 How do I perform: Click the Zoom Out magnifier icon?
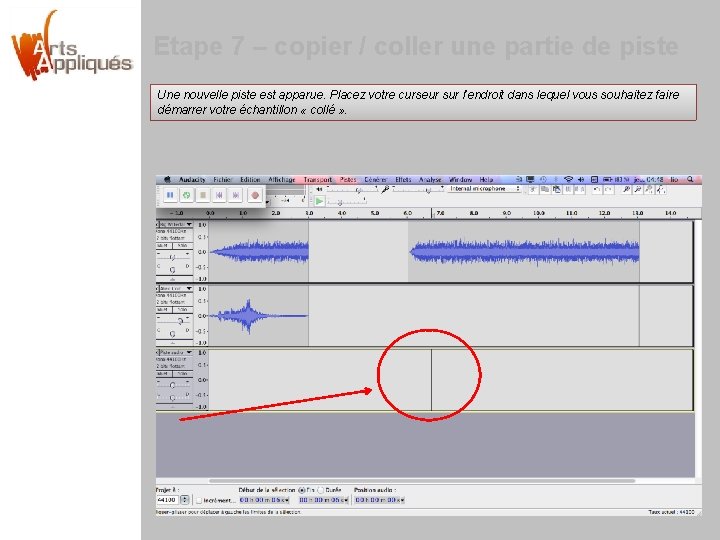click(638, 189)
